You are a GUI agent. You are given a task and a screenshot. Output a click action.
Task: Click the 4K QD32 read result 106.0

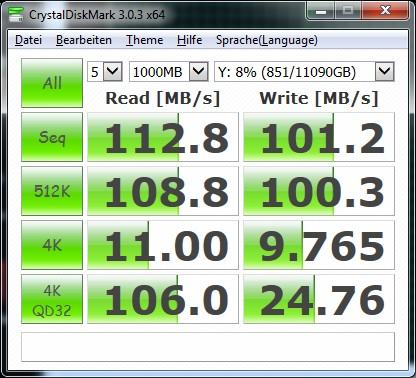[x=163, y=299]
